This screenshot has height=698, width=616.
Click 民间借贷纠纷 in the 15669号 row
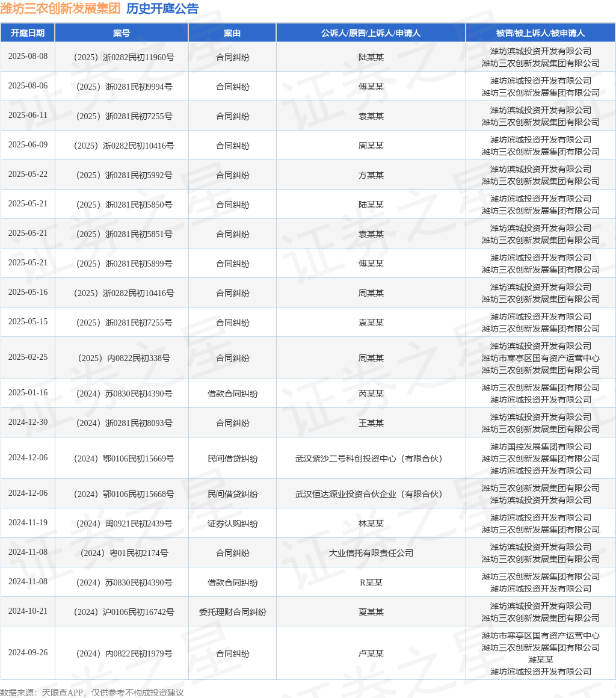coord(232,459)
